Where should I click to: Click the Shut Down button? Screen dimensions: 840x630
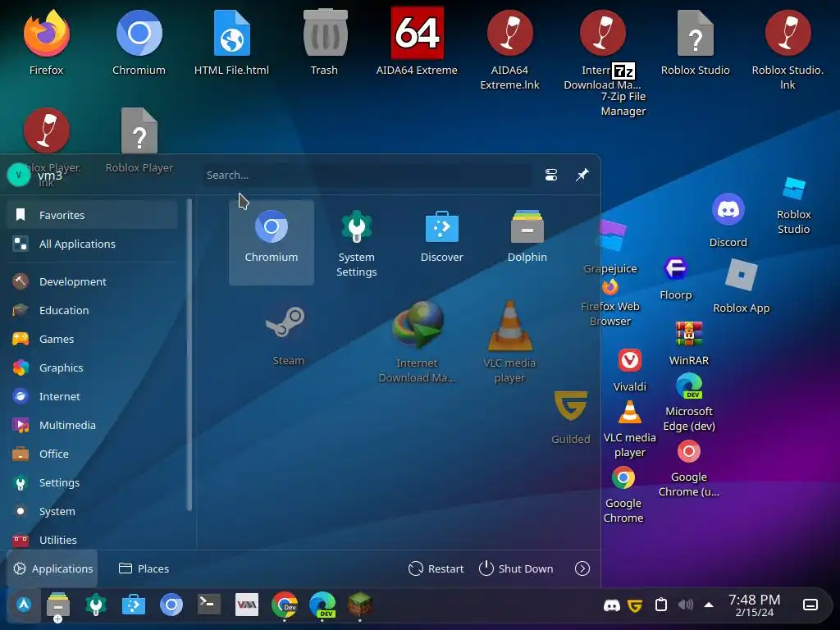(x=516, y=568)
